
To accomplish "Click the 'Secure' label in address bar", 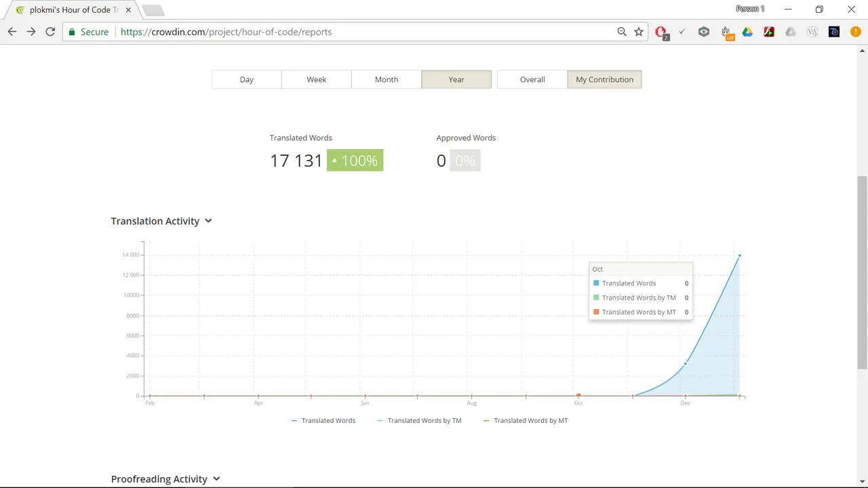I will [94, 32].
